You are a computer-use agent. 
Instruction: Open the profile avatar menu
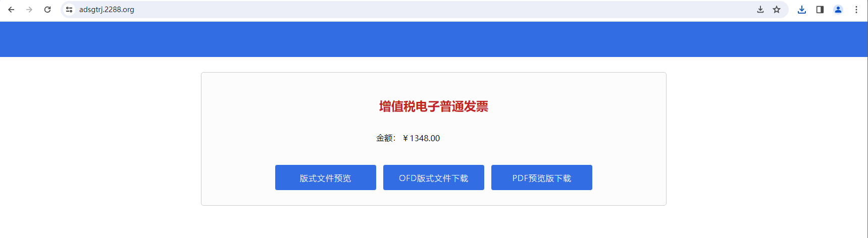838,10
